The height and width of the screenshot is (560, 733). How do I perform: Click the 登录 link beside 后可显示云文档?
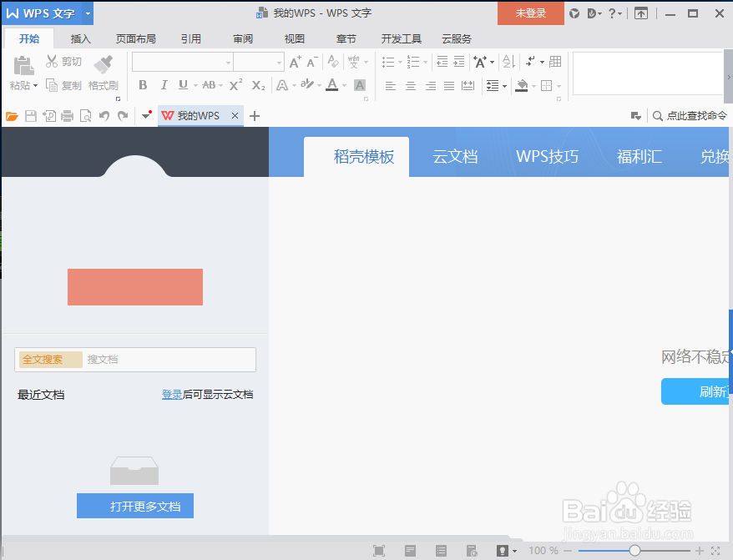point(172,395)
